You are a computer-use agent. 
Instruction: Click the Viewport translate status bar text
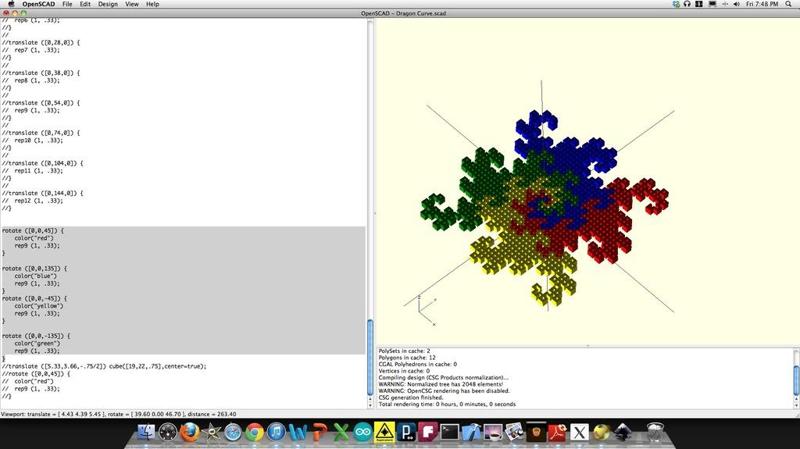click(x=118, y=414)
